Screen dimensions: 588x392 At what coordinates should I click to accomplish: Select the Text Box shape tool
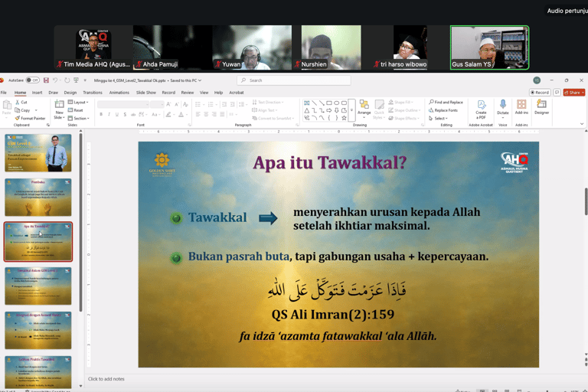307,103
